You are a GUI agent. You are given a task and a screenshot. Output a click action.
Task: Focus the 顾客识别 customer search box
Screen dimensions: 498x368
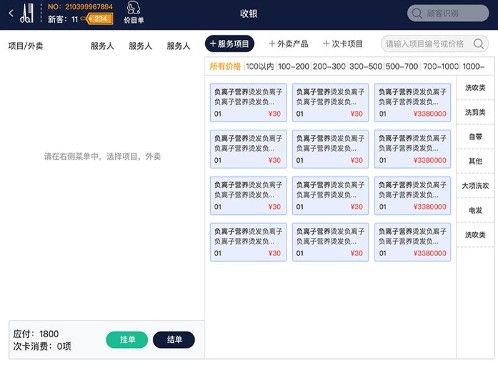(x=448, y=13)
